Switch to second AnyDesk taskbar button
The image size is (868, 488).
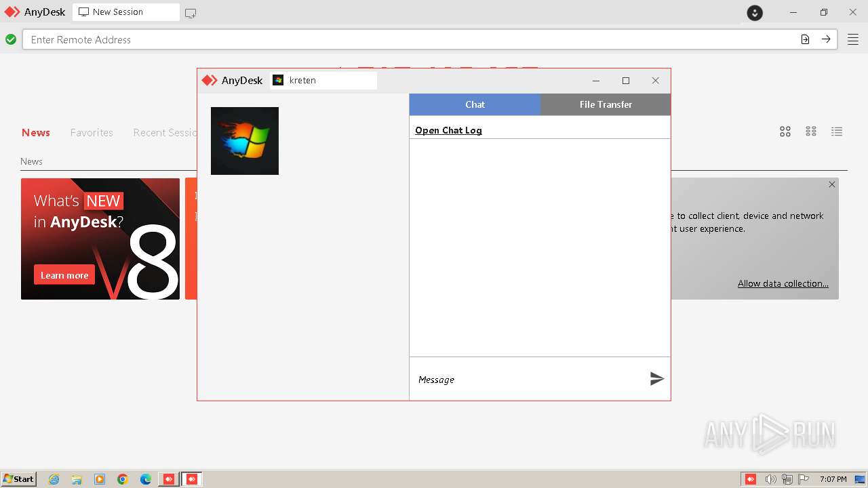[192, 479]
